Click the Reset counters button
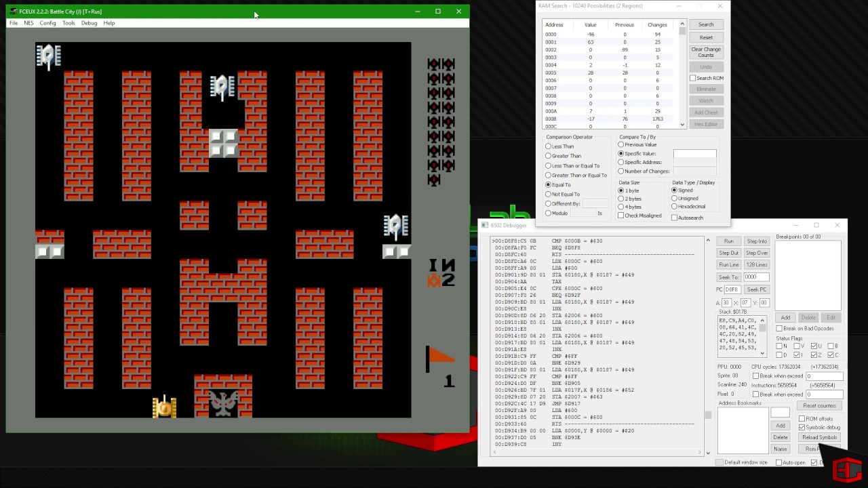Image resolution: width=868 pixels, height=488 pixels. pos(819,405)
